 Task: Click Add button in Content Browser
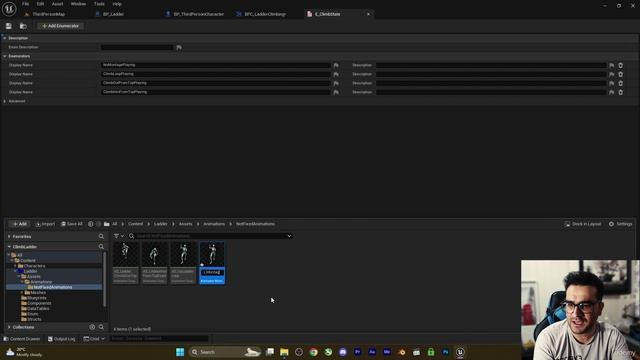tap(19, 224)
